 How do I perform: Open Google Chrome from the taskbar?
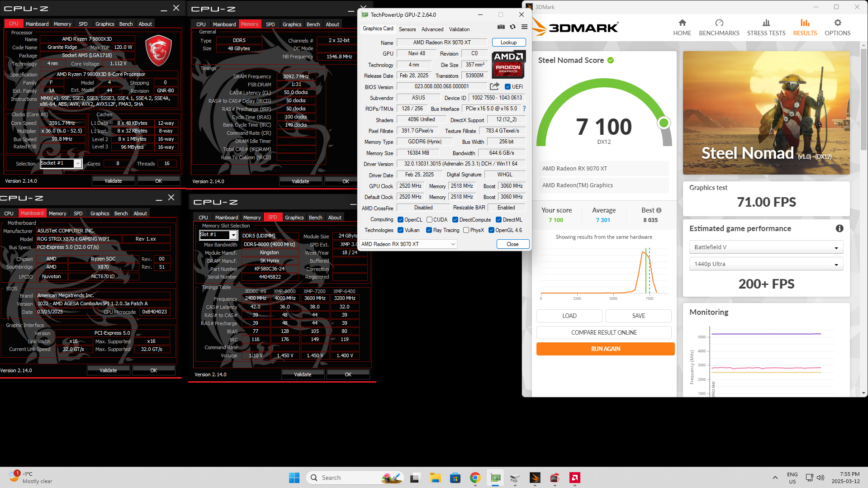tap(475, 478)
